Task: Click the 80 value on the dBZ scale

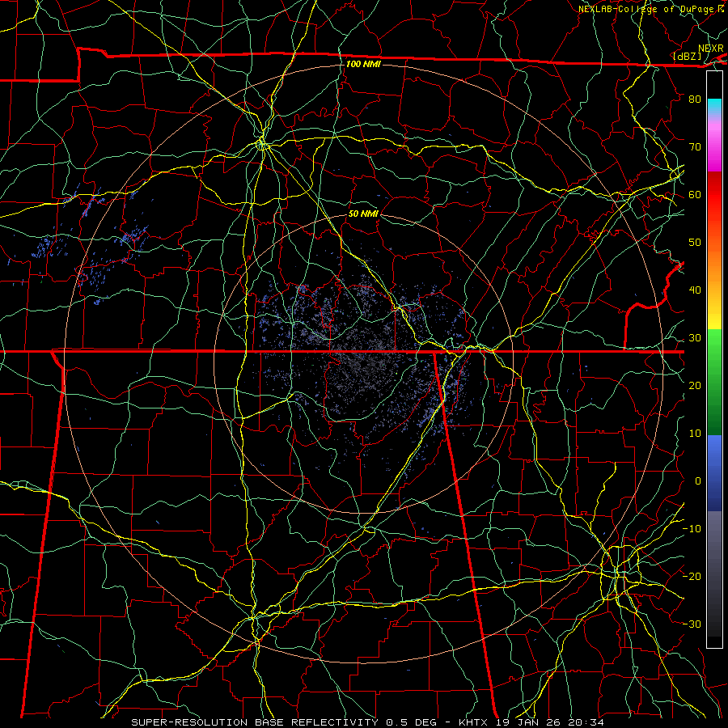Action: coord(695,99)
